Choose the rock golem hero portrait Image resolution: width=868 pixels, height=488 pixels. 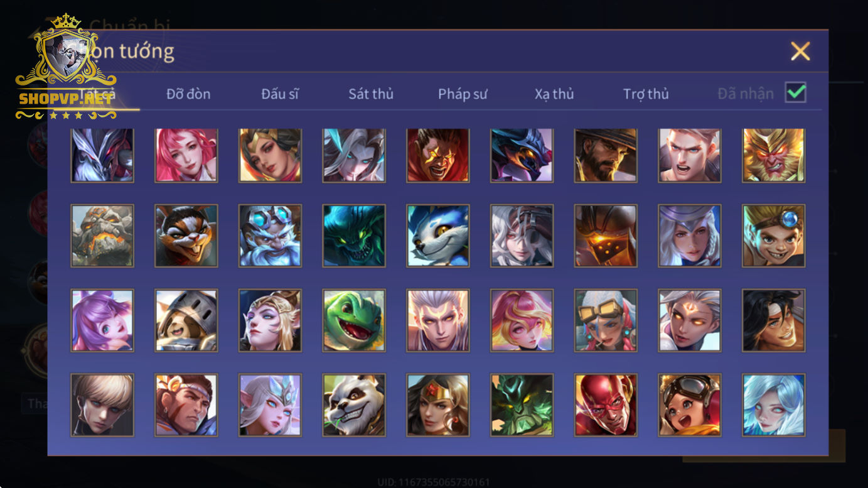(x=102, y=236)
